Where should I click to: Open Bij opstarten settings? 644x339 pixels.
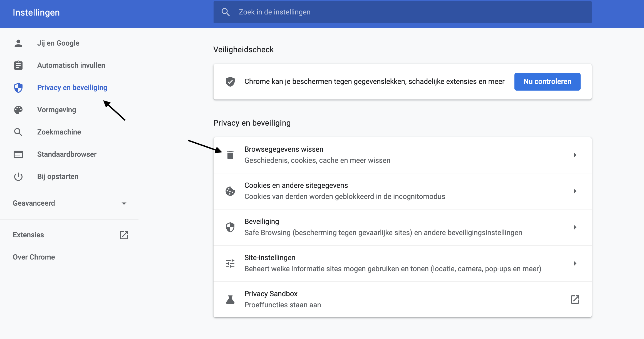[58, 176]
